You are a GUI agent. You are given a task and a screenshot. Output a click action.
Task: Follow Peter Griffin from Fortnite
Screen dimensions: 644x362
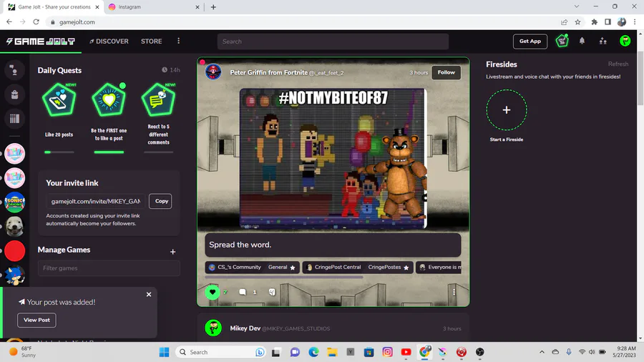[446, 73]
